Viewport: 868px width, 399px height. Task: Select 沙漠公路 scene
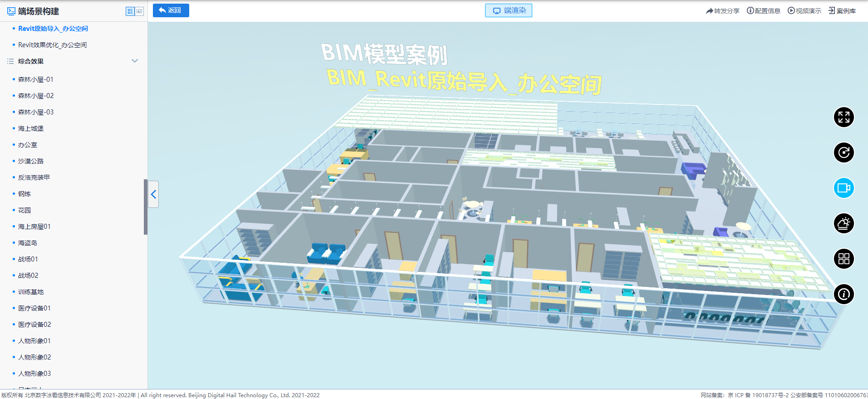click(x=31, y=161)
